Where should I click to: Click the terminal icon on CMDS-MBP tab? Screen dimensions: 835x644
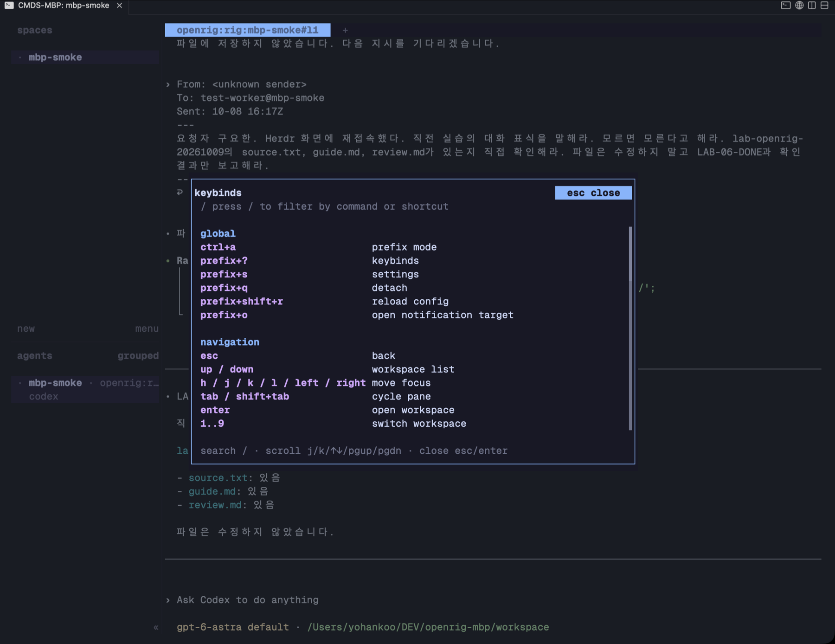(9, 6)
